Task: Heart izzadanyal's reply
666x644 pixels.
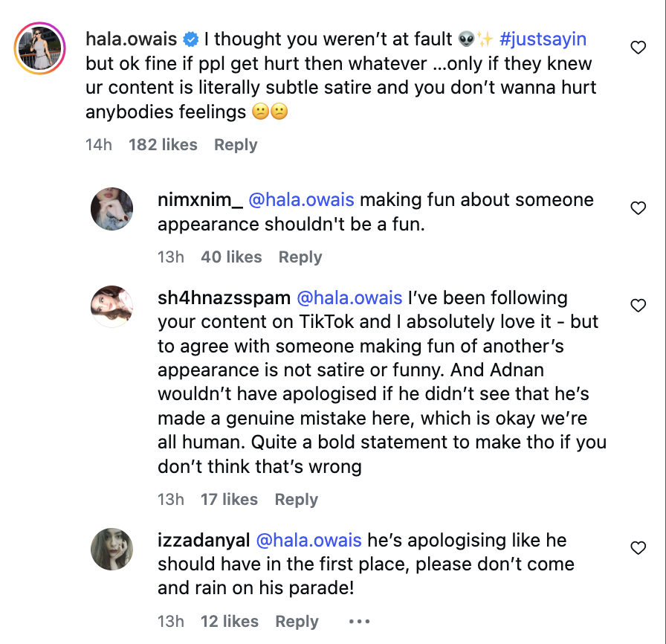Action: click(x=638, y=548)
